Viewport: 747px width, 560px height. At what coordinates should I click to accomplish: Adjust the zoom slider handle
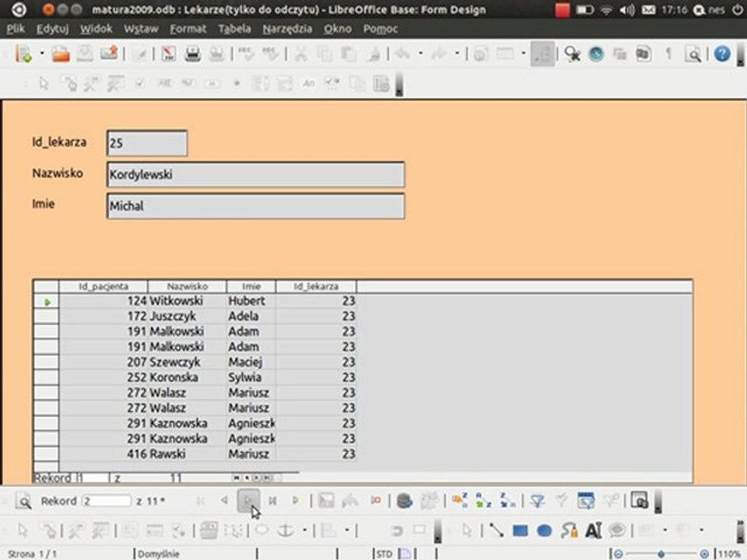point(661,554)
